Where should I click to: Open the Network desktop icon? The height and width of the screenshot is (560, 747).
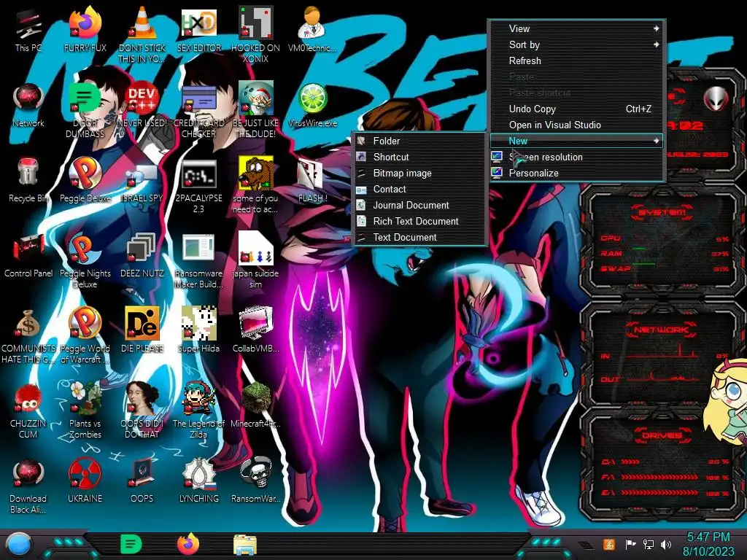pyautogui.click(x=28, y=105)
